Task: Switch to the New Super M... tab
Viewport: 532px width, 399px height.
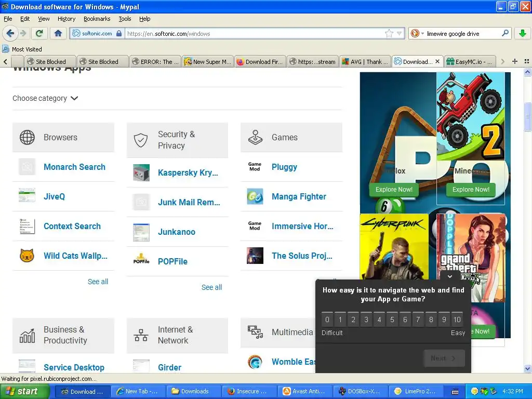Action: coord(208,61)
